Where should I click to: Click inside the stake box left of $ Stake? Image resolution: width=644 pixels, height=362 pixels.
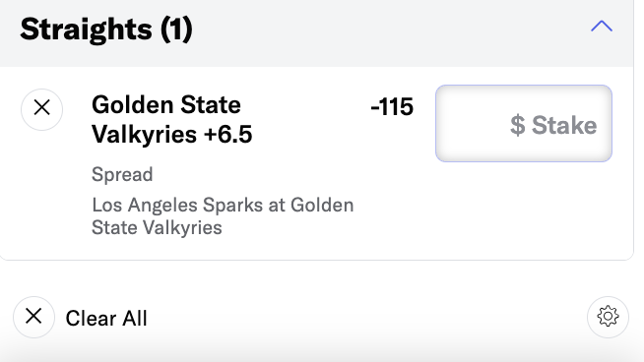[473, 124]
